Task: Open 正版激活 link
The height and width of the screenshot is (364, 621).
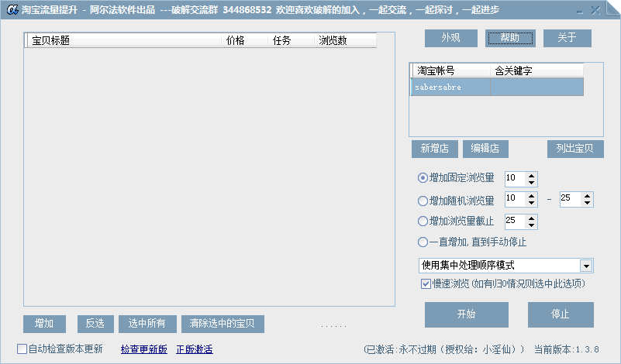Action: click(x=195, y=349)
